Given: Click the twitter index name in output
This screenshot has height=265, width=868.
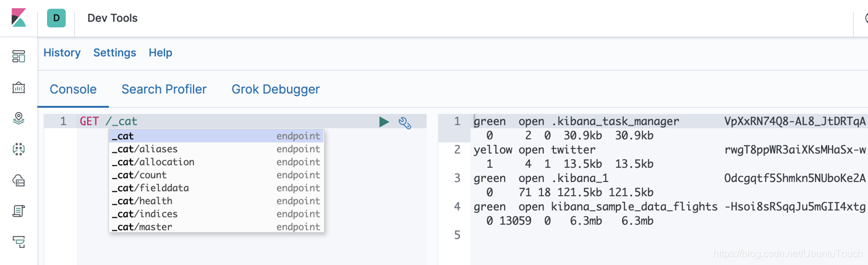Looking at the screenshot, I should coord(573,150).
